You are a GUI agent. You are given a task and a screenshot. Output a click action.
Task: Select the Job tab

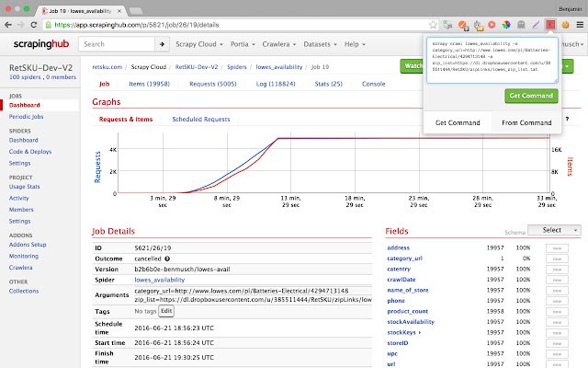pos(104,84)
